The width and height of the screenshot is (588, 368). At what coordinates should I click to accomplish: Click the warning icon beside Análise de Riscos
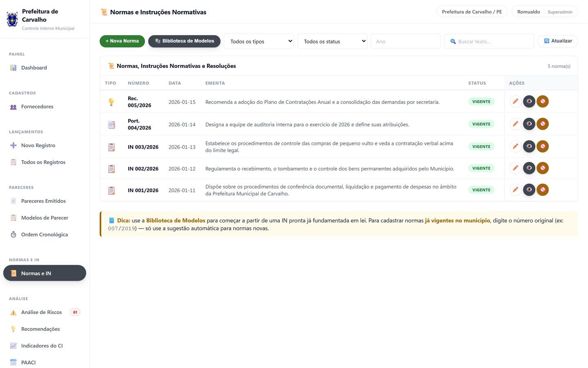pyautogui.click(x=13, y=312)
